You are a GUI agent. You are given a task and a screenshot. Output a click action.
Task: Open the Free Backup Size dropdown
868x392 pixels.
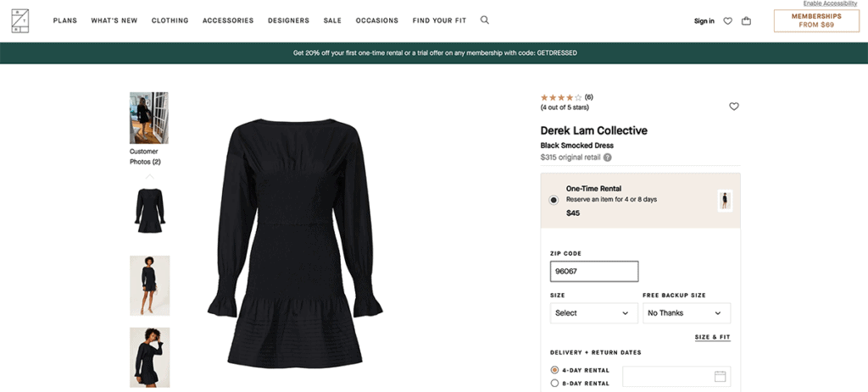[x=686, y=313]
